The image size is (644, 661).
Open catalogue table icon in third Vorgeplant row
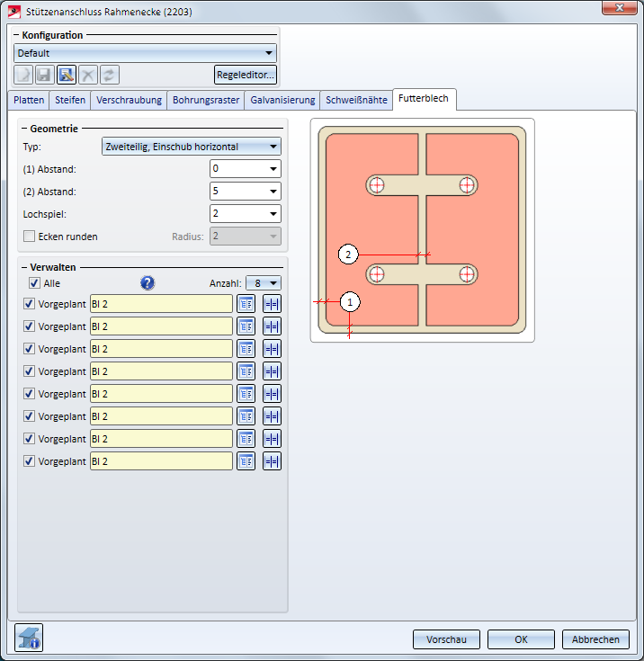pyautogui.click(x=246, y=349)
